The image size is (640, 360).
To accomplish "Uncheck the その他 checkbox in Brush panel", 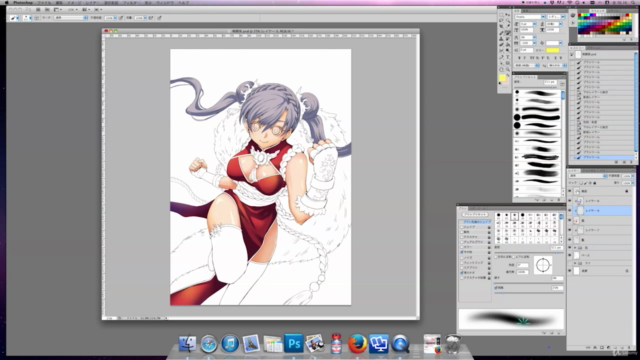I will (x=462, y=252).
